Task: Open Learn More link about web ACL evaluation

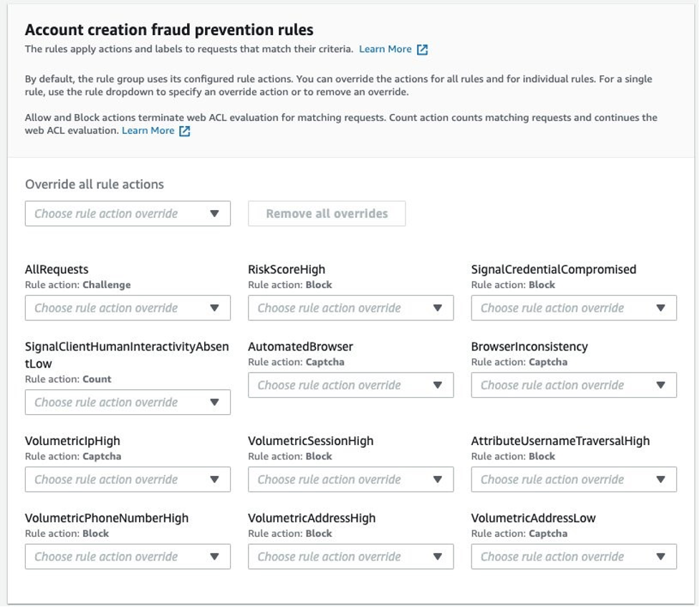Action: click(148, 131)
